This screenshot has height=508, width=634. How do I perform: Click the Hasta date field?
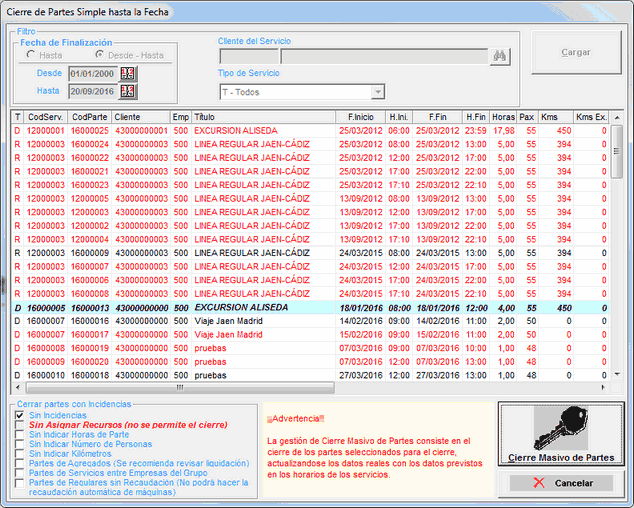coord(93,91)
